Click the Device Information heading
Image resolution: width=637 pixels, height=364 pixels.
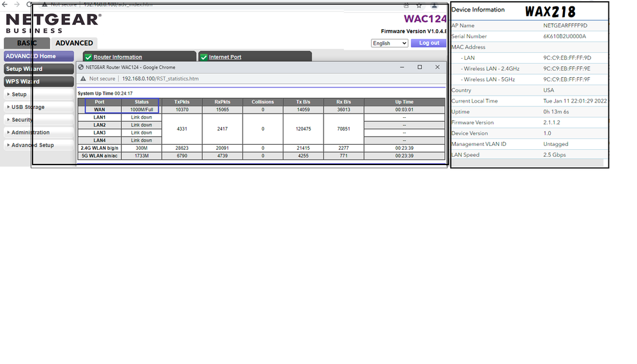pos(477,10)
